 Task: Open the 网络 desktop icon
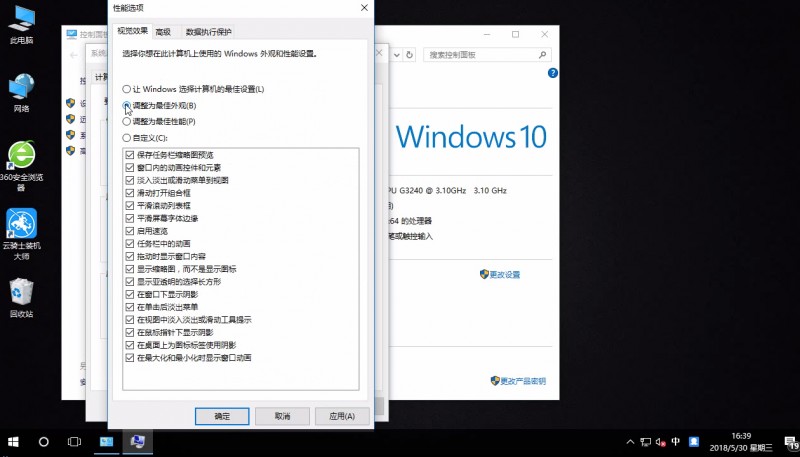click(x=21, y=92)
